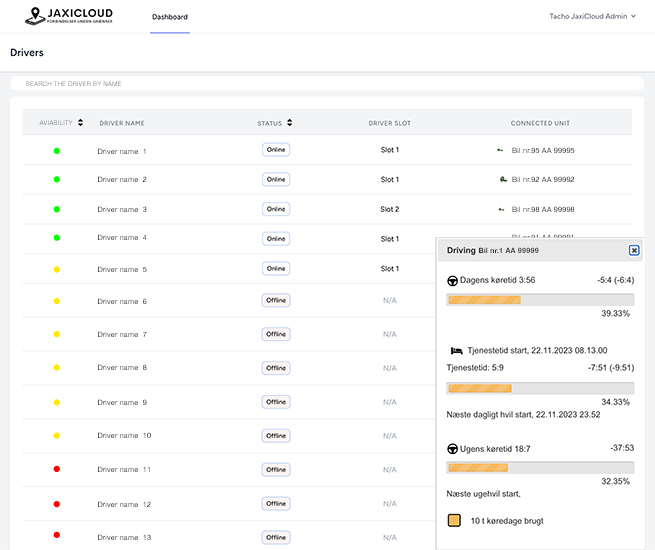Click the JaxiCloud logo
Viewport: 655px width, 550px height.
(69, 17)
